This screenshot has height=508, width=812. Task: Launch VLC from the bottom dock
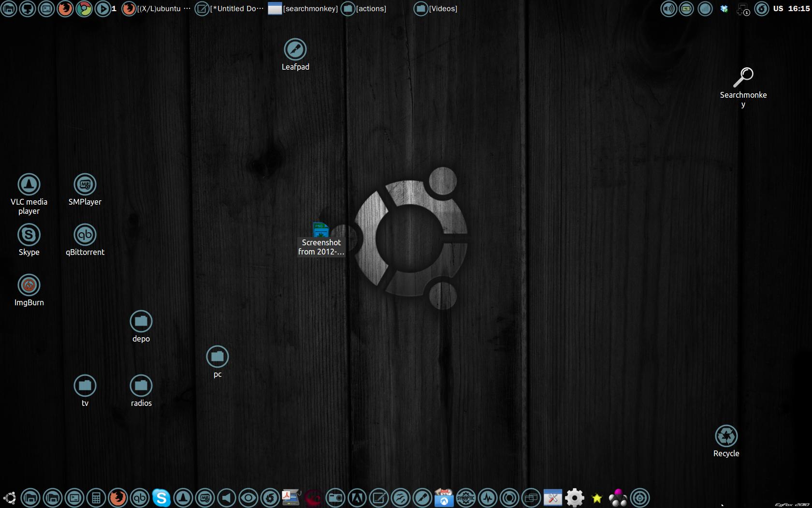pyautogui.click(x=183, y=498)
